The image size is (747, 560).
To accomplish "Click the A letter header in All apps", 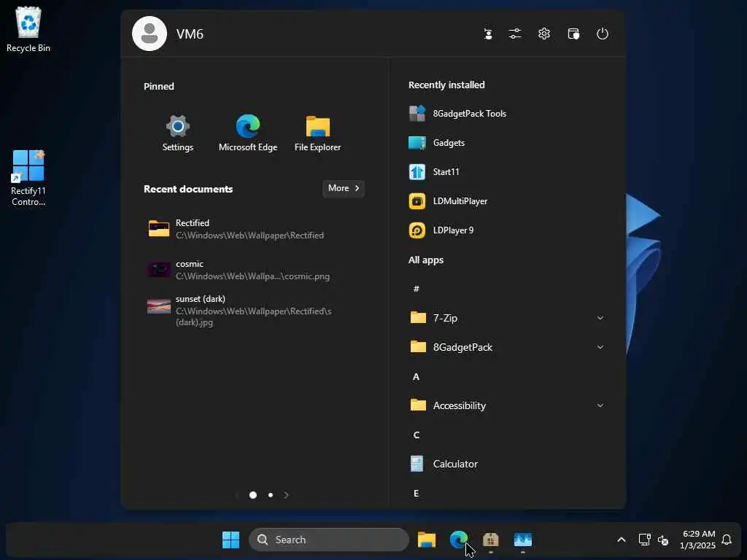I will click(x=416, y=377).
